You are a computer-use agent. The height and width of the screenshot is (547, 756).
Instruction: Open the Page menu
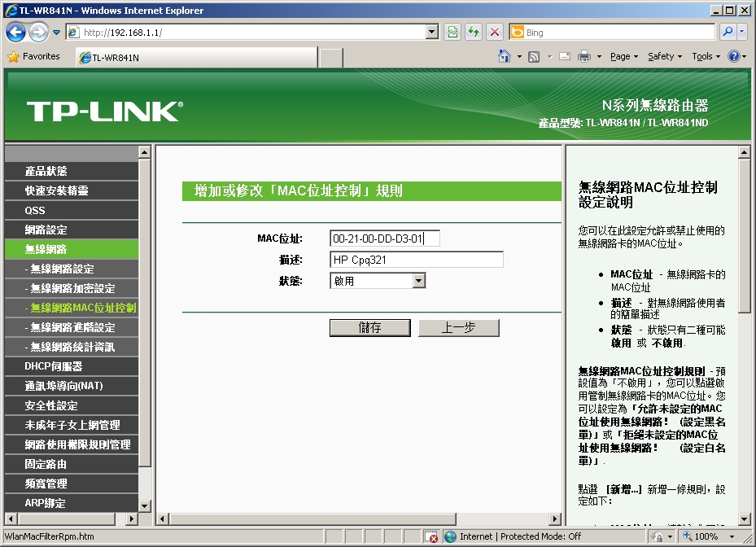coord(624,56)
